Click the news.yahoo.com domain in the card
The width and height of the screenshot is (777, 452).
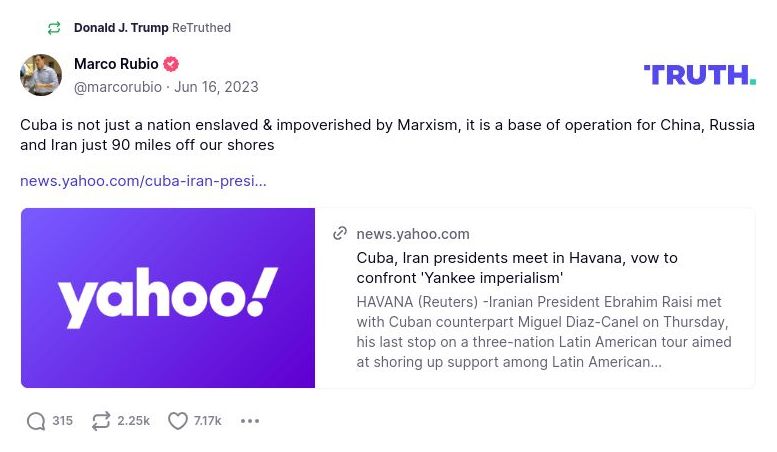pos(413,234)
